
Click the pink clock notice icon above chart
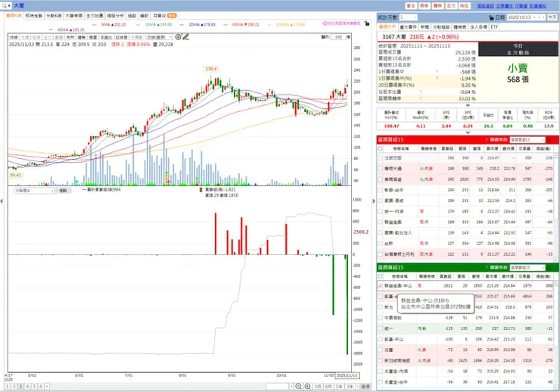point(325,23)
